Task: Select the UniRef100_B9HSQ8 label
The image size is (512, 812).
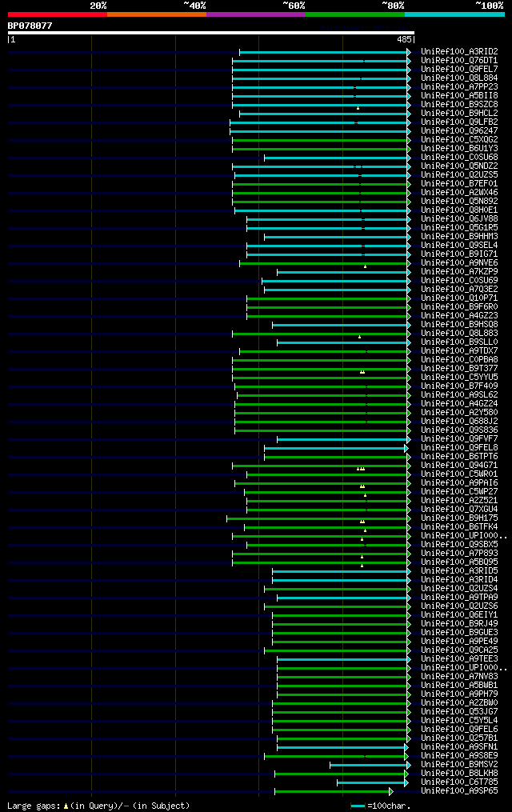Action: click(x=460, y=325)
